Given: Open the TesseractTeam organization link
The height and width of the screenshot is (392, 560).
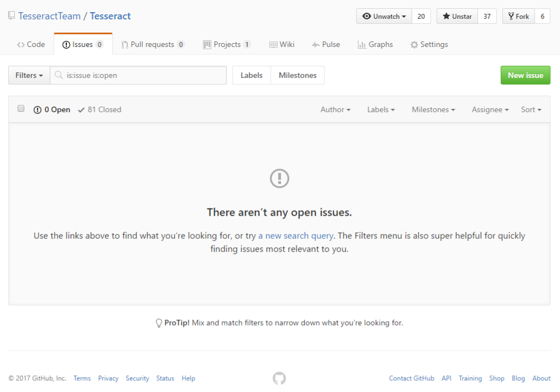Looking at the screenshot, I should pyautogui.click(x=49, y=16).
